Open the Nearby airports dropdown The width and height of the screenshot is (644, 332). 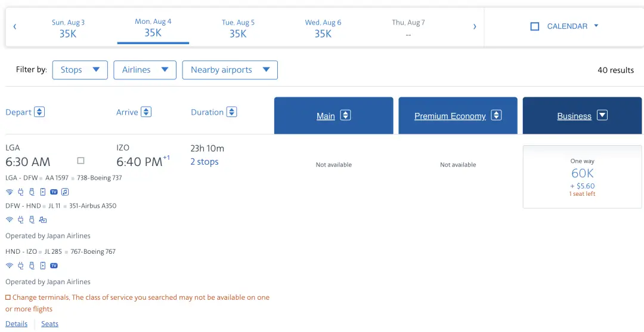pyautogui.click(x=230, y=70)
